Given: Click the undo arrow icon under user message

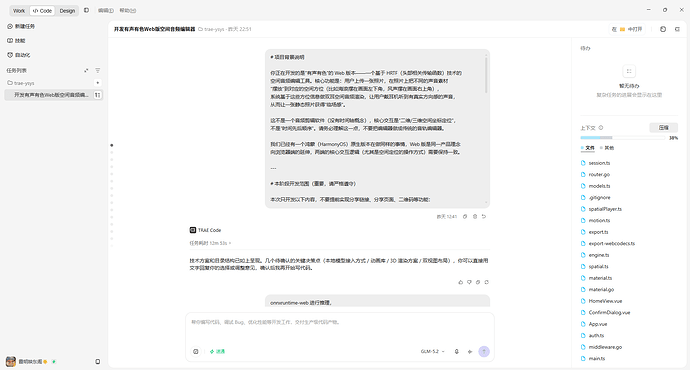Looking at the screenshot, I should click(x=484, y=216).
